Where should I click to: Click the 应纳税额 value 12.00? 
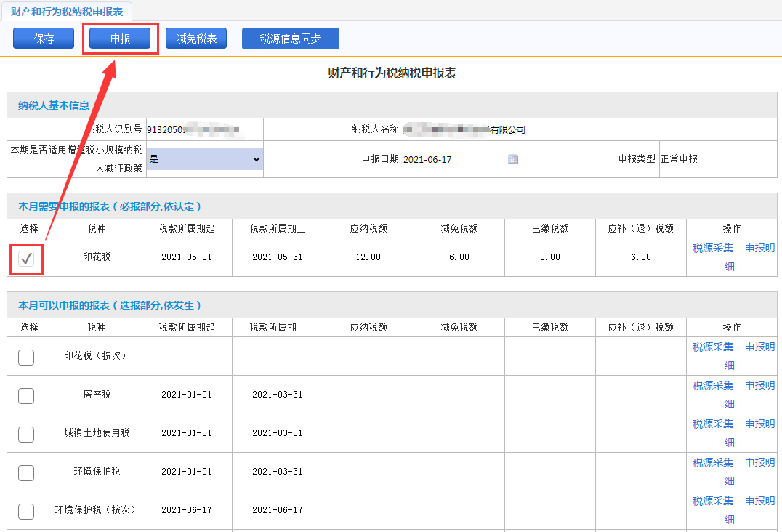click(368, 257)
